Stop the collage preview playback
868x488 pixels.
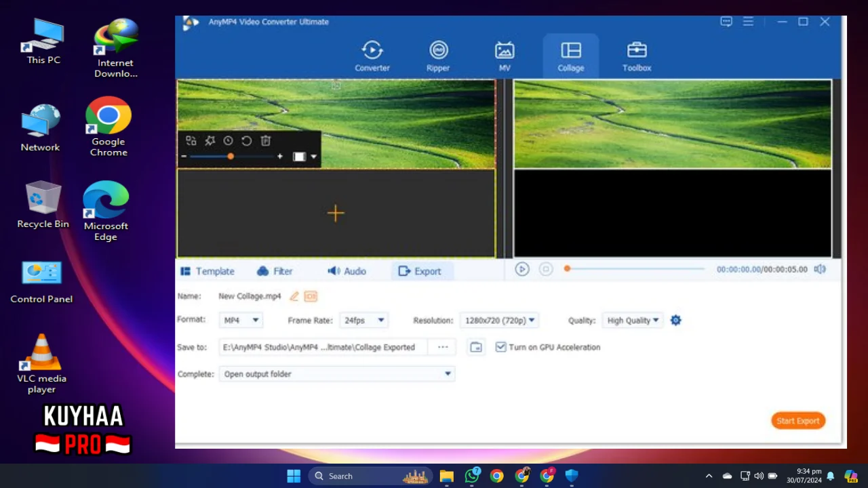(546, 269)
